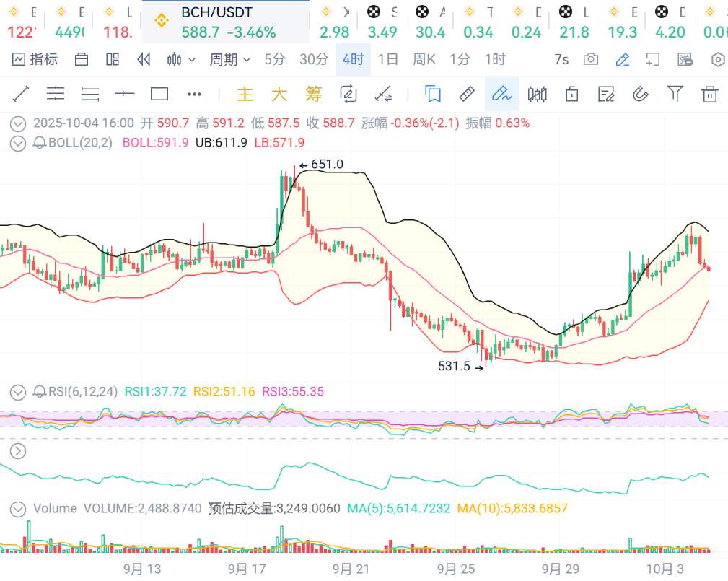Select the 1分 timeframe tab

click(460, 59)
